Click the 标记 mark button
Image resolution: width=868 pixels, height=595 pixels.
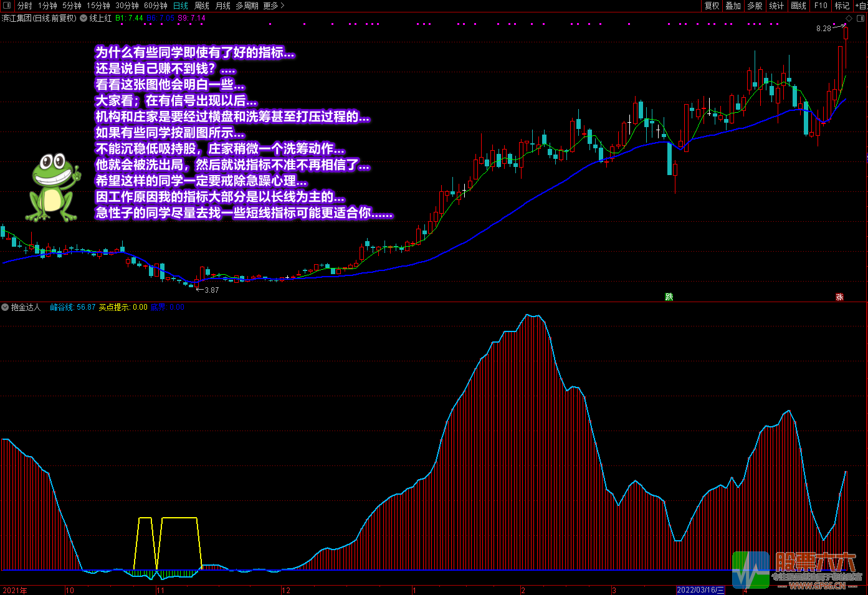[842, 6]
